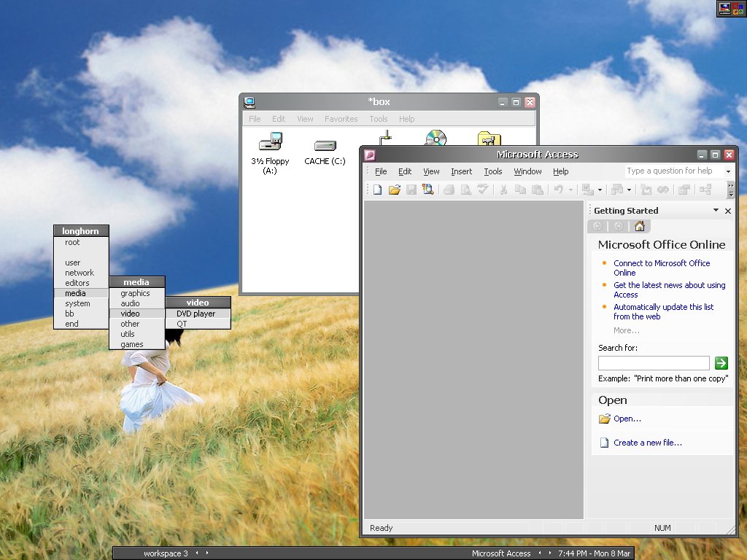This screenshot has height=560, width=747.
Task: Click the Print Preview icon in Access toolbar
Action: coord(466,190)
